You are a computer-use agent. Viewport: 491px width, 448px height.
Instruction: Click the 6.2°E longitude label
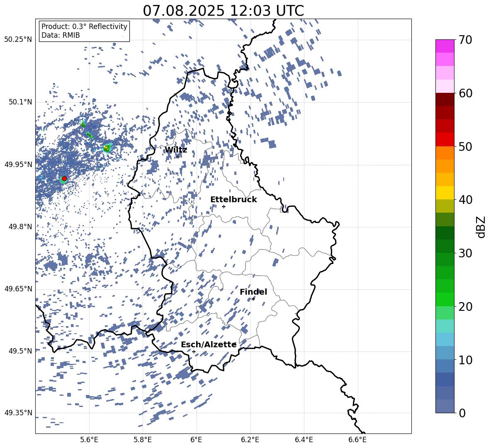click(x=250, y=440)
